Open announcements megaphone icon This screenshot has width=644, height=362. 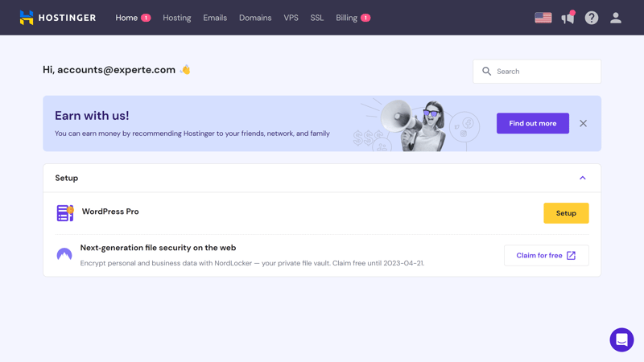pos(568,18)
